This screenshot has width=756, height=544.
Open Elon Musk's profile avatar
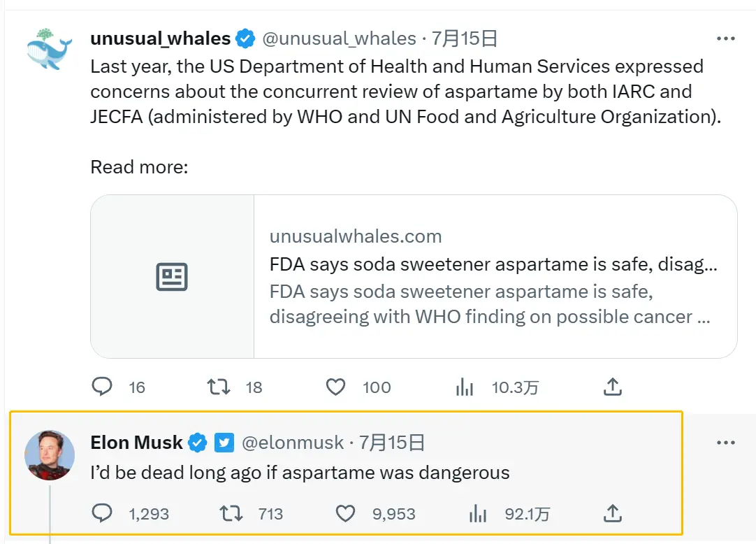(50, 455)
